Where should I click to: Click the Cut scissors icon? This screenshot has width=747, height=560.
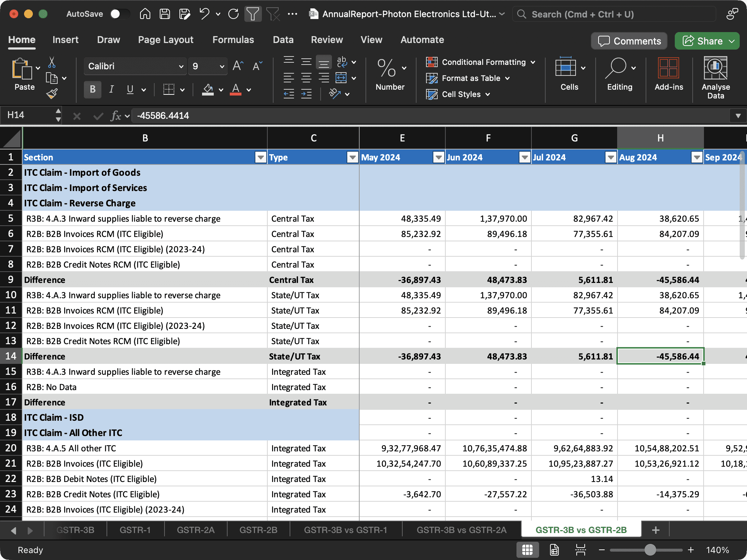pyautogui.click(x=52, y=62)
